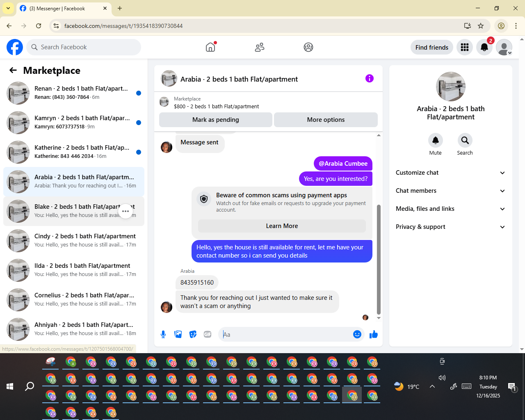Screen dimensions: 525x420
Task: Focus the message text input
Action: (286, 334)
